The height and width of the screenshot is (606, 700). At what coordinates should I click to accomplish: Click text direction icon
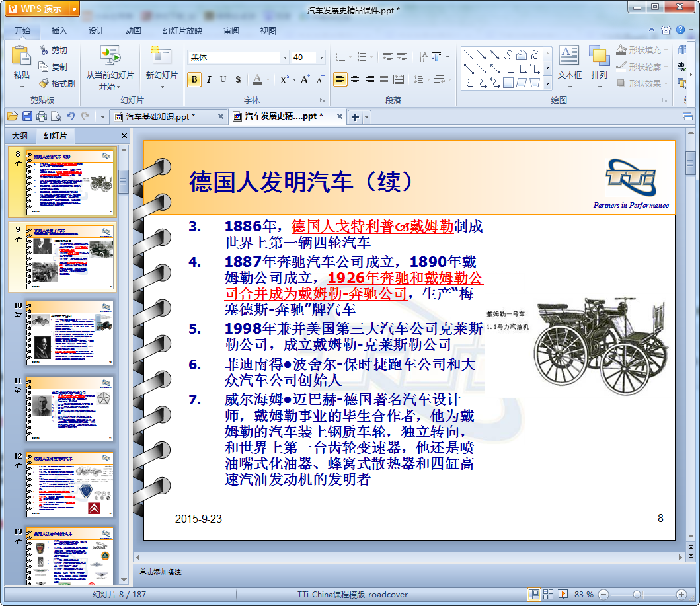tap(422, 57)
